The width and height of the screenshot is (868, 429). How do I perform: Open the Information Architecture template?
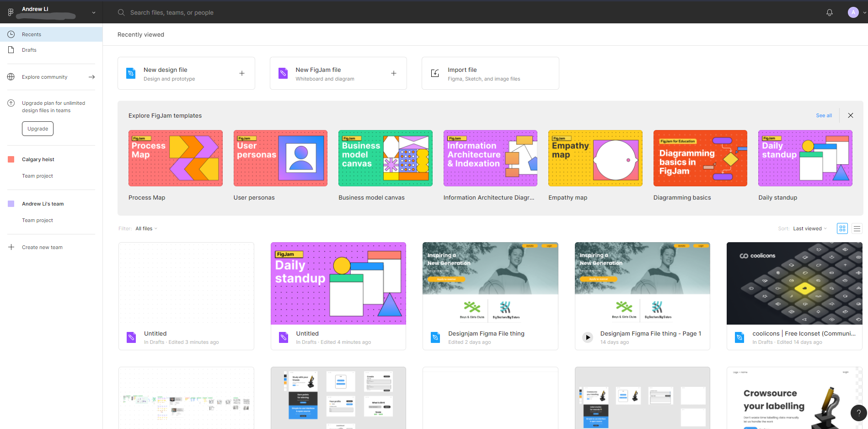(x=490, y=158)
